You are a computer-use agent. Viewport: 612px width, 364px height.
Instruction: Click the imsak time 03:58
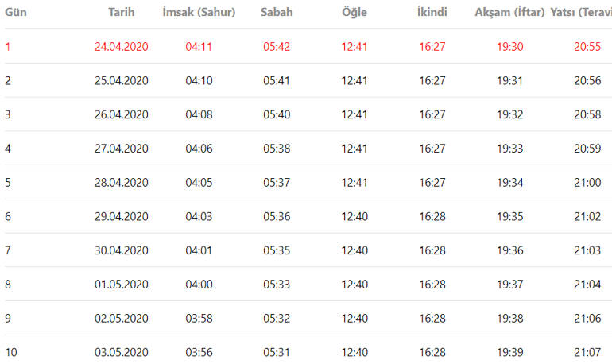pos(199,318)
